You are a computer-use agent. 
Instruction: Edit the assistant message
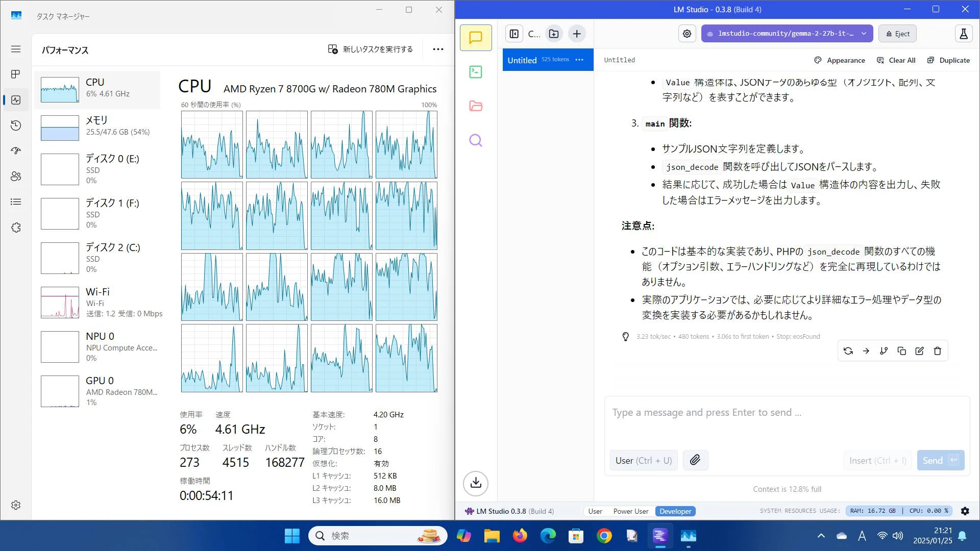click(x=920, y=351)
